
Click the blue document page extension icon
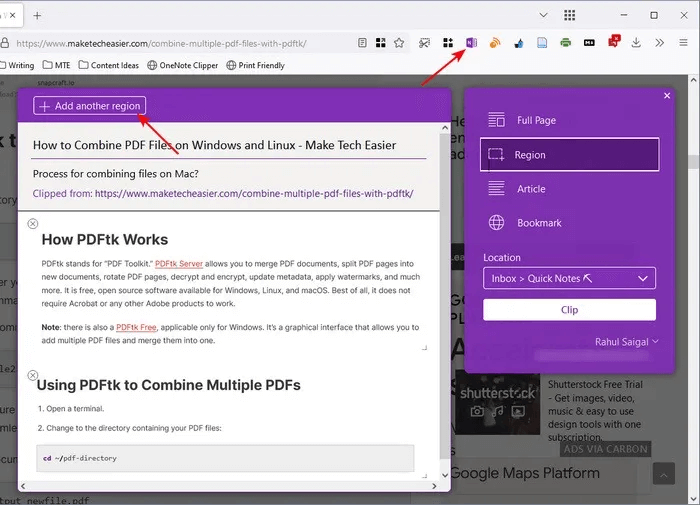[542, 43]
